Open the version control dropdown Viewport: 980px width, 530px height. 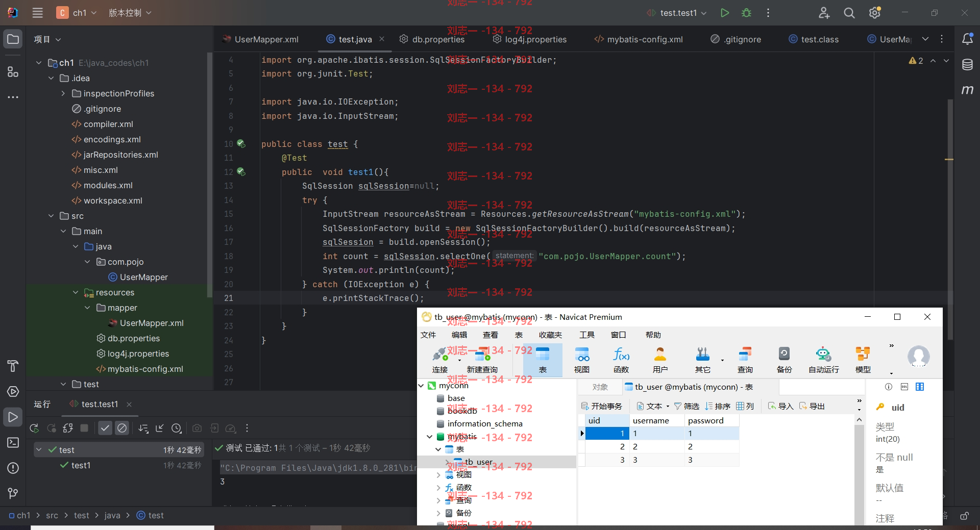130,13
